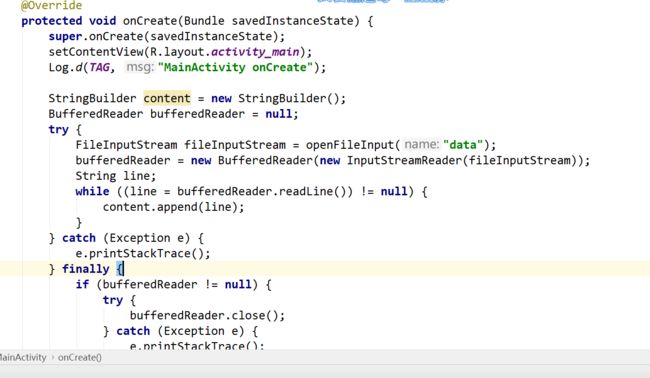Click 'setContentView' method call
The height and width of the screenshot is (378, 650).
[x=96, y=52]
